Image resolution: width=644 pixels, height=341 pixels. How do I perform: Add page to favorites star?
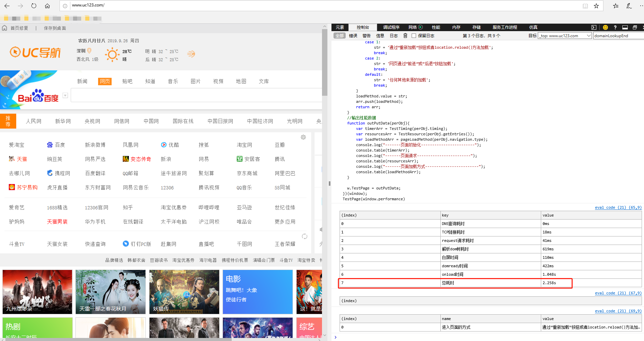click(596, 6)
